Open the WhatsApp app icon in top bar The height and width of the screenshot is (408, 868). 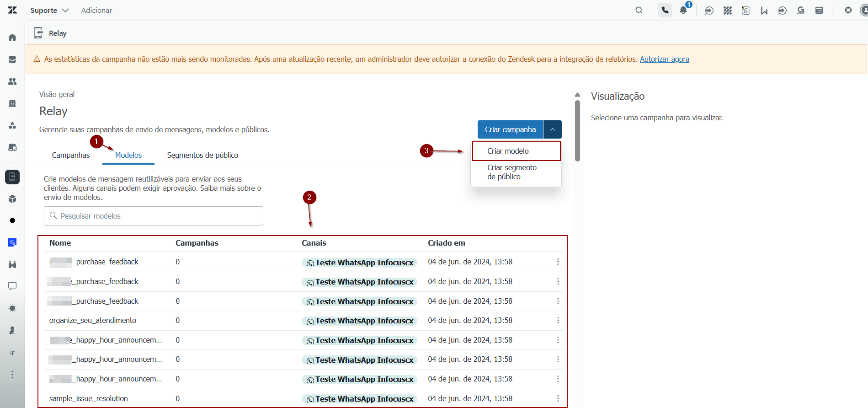tap(746, 10)
